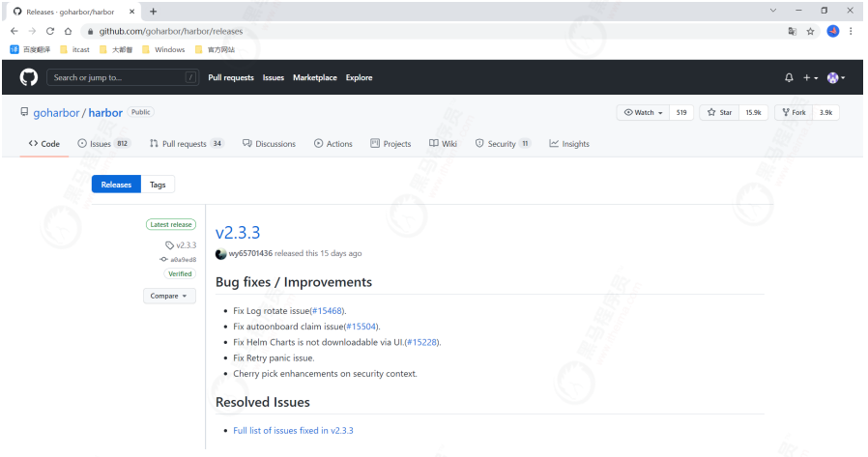Expand the Watch dropdown caret
The width and height of the screenshot is (868, 457).
660,113
